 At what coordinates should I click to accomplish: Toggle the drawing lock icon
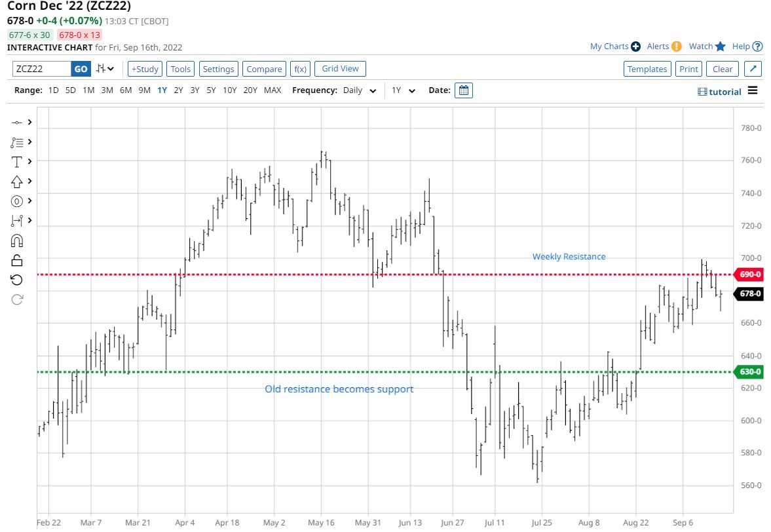[x=17, y=260]
